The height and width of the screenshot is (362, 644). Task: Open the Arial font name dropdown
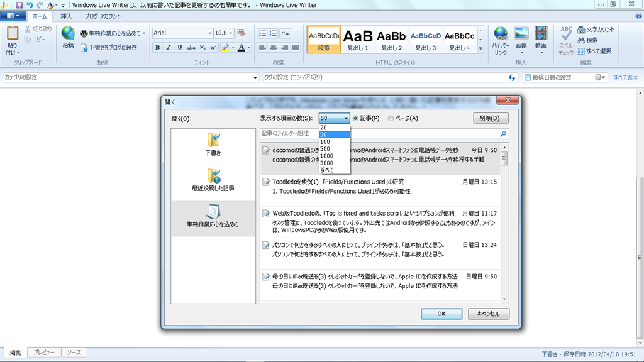pyautogui.click(x=209, y=33)
